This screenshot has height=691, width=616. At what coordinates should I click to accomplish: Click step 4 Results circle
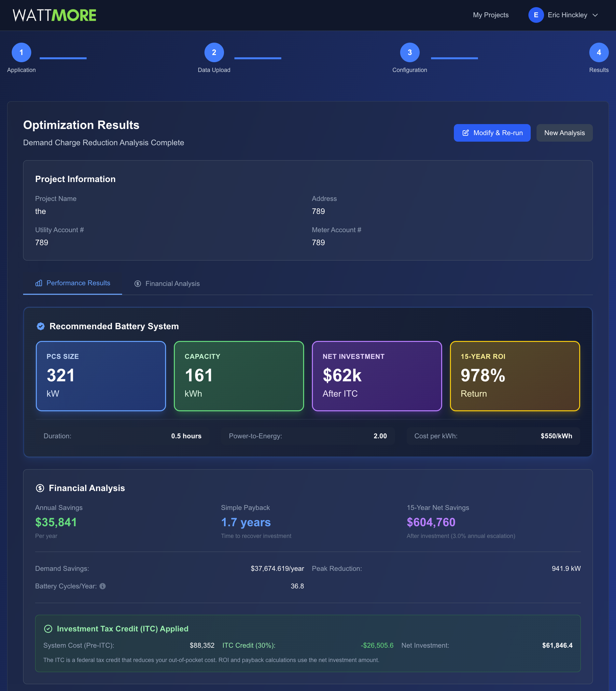[x=598, y=52]
